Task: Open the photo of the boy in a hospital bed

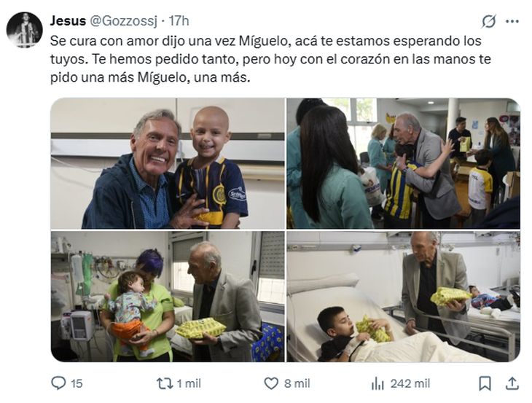Action: [x=404, y=297]
